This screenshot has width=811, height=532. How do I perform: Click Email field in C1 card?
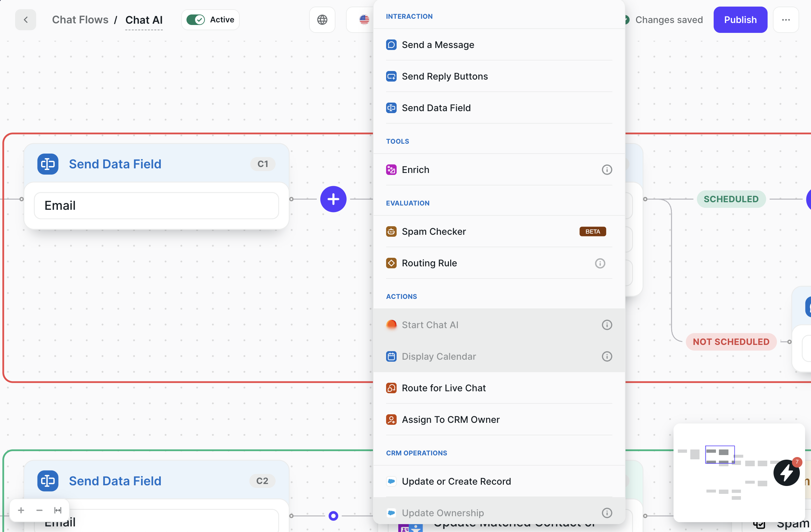(157, 206)
